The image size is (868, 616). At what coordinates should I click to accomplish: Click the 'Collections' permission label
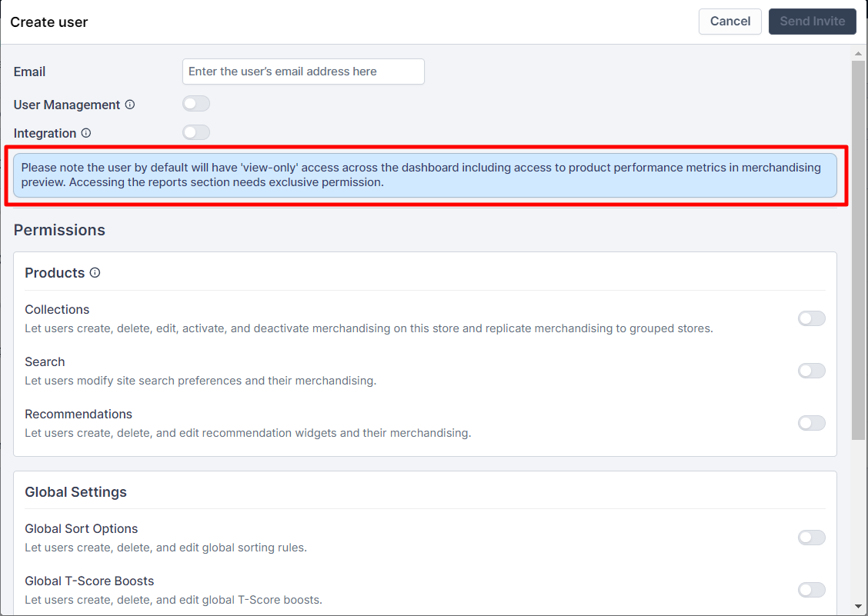pyautogui.click(x=57, y=309)
